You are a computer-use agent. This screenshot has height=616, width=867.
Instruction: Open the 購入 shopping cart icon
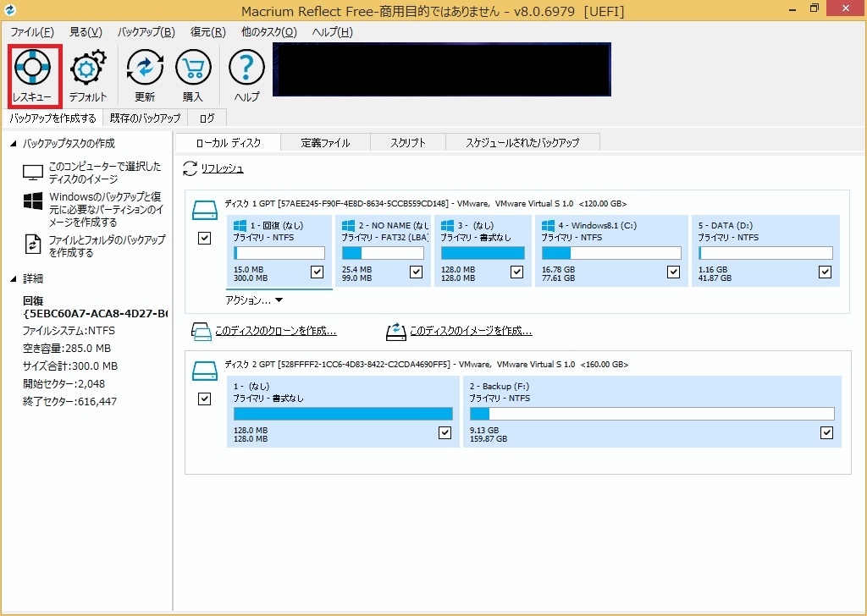(x=193, y=68)
